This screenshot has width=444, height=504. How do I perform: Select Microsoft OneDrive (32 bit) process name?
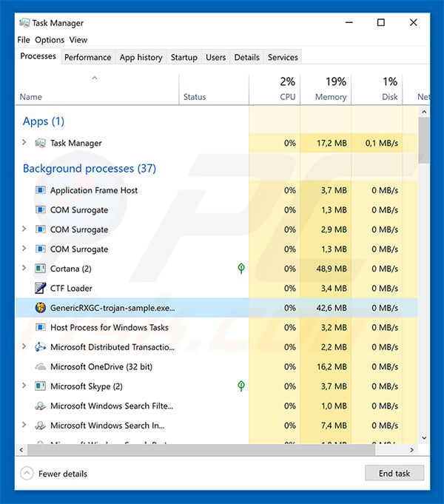coord(101,367)
